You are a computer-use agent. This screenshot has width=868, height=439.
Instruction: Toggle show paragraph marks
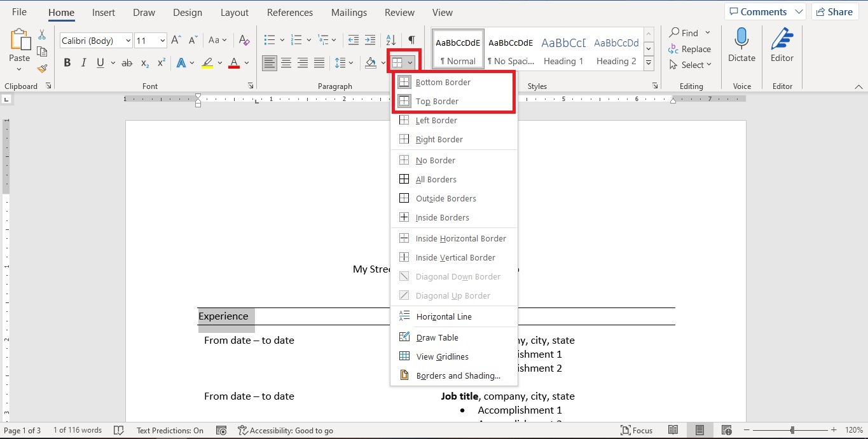coord(412,41)
